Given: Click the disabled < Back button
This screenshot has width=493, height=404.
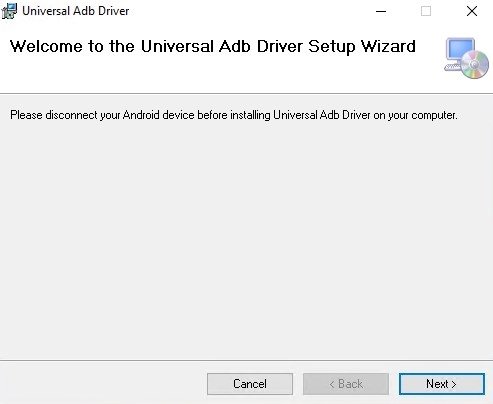Looking at the screenshot, I should [x=346, y=384].
